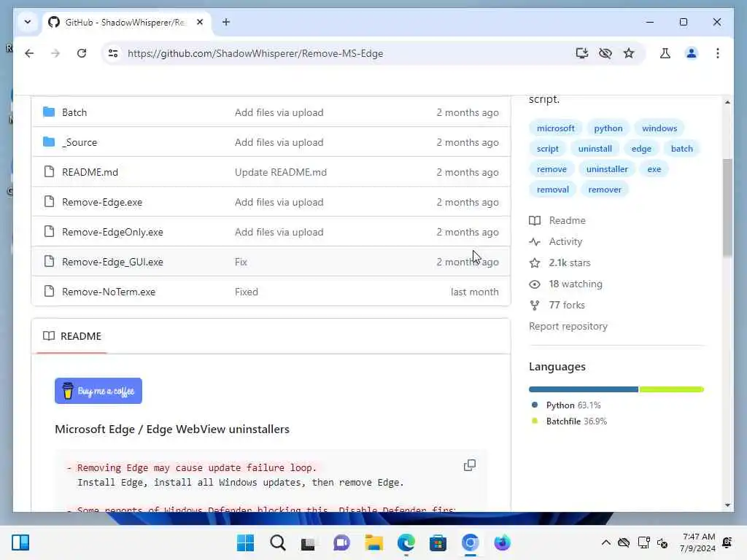Open File Explorer from the taskbar
Screen dimensions: 747x560
coord(374,542)
